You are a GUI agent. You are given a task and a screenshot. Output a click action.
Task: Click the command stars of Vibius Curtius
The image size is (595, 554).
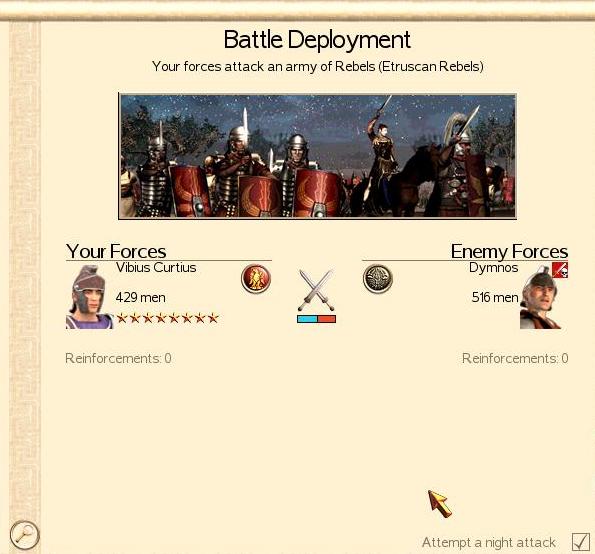[167, 318]
